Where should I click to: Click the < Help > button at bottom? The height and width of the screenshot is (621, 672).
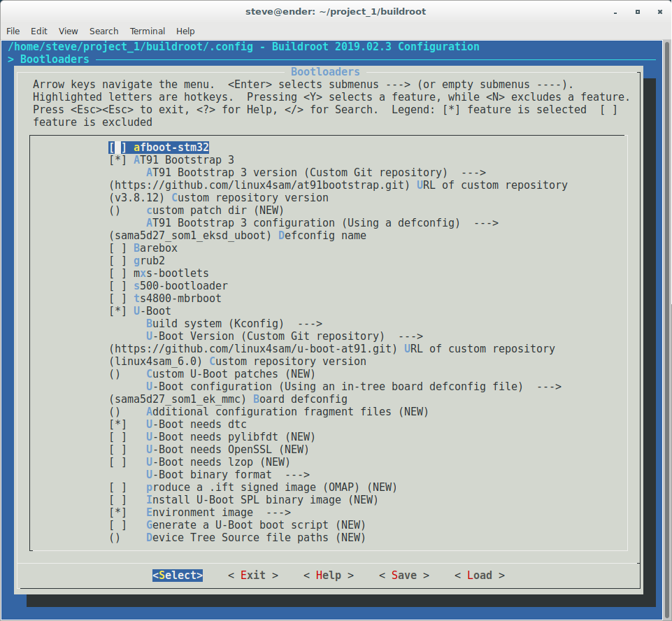click(328, 576)
